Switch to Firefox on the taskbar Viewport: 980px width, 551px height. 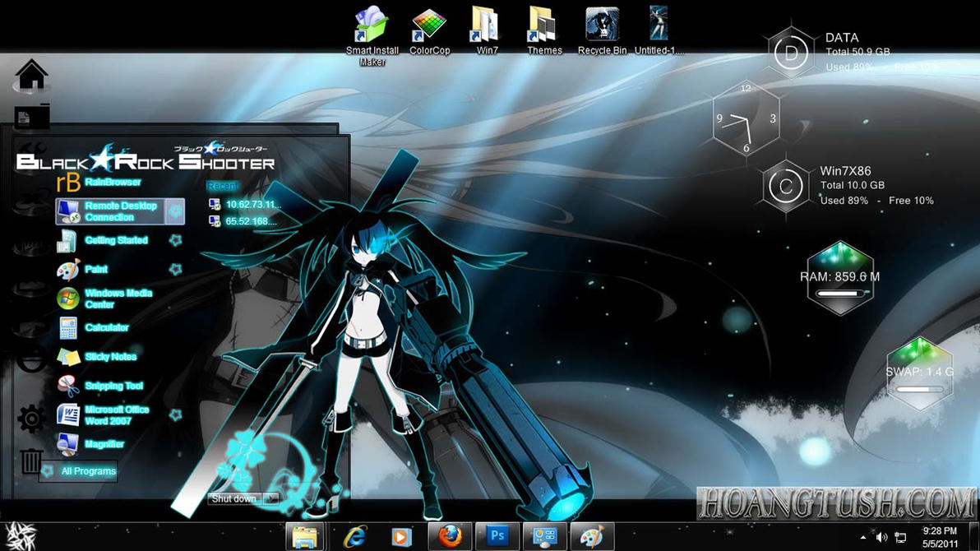pos(450,537)
